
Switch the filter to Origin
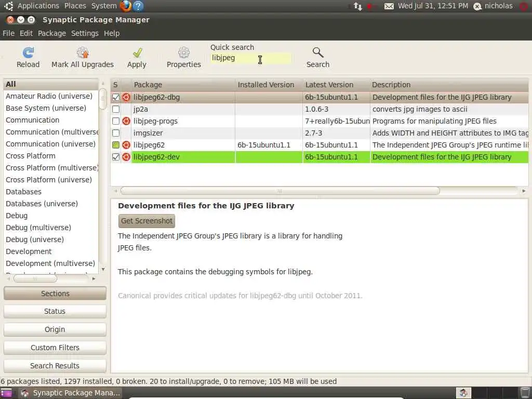click(55, 329)
